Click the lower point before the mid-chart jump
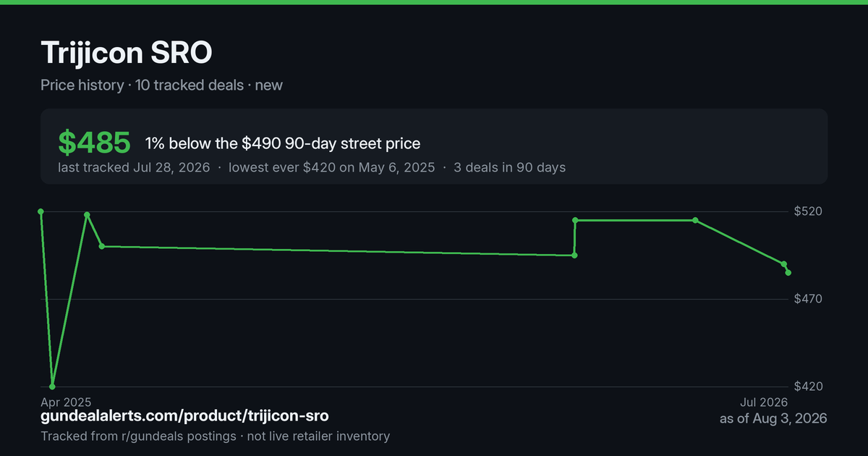 click(x=574, y=255)
